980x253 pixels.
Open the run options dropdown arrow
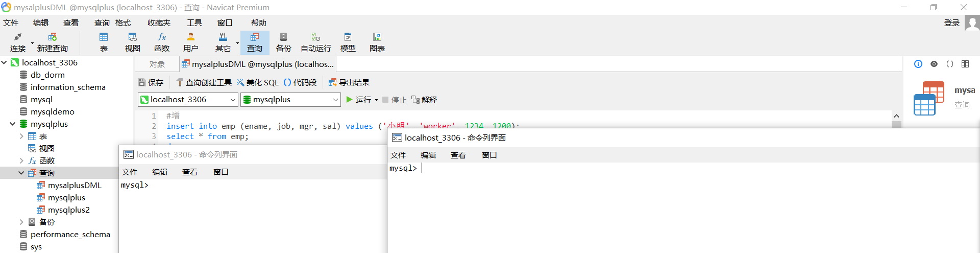pos(377,100)
